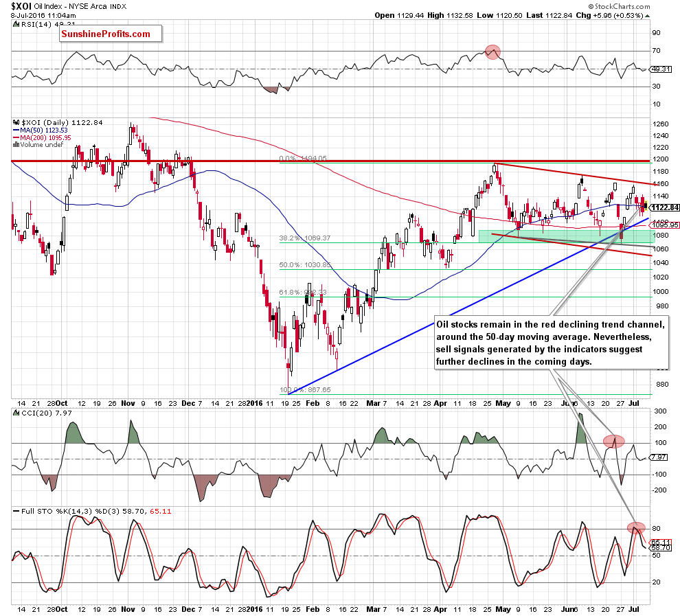Screen dimensions: 680x616
Task: Click the Volume undef legend entry
Action: click(x=42, y=145)
